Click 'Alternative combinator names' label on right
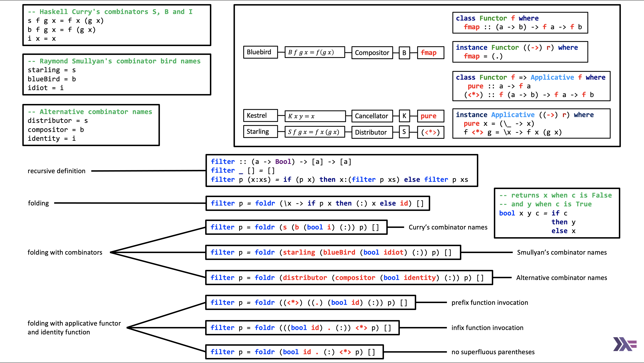 (561, 278)
